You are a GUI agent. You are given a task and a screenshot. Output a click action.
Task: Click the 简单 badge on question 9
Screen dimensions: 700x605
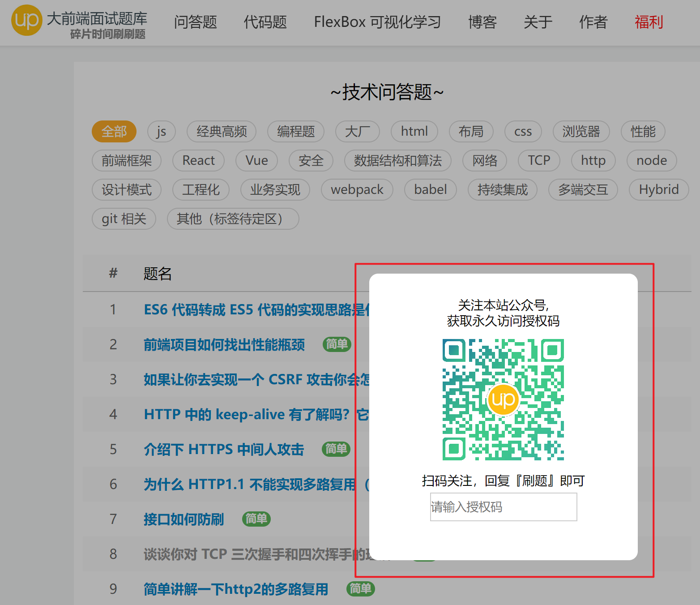click(361, 588)
